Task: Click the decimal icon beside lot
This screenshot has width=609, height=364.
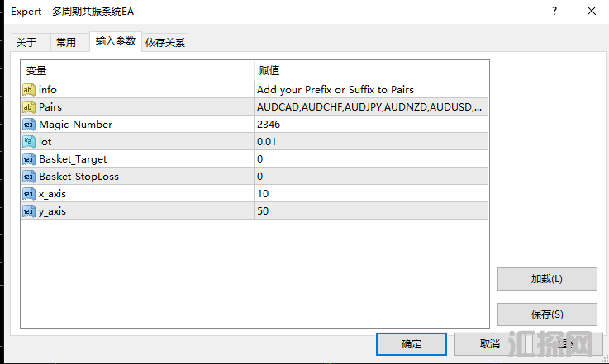Action: pos(29,142)
